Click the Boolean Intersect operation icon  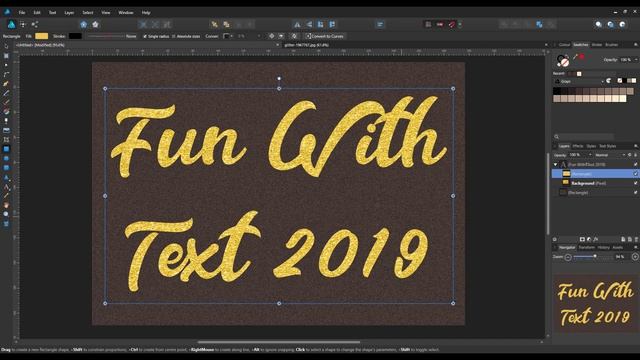coord(527,24)
